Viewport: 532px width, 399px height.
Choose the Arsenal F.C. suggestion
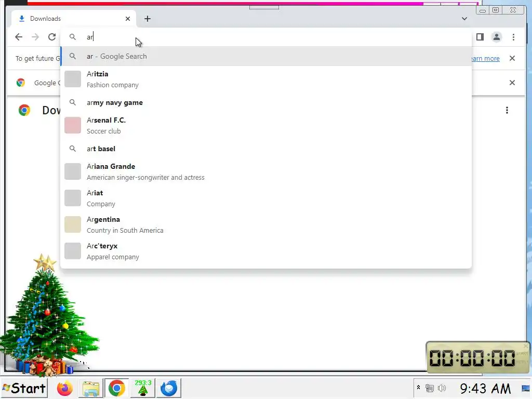click(x=266, y=125)
